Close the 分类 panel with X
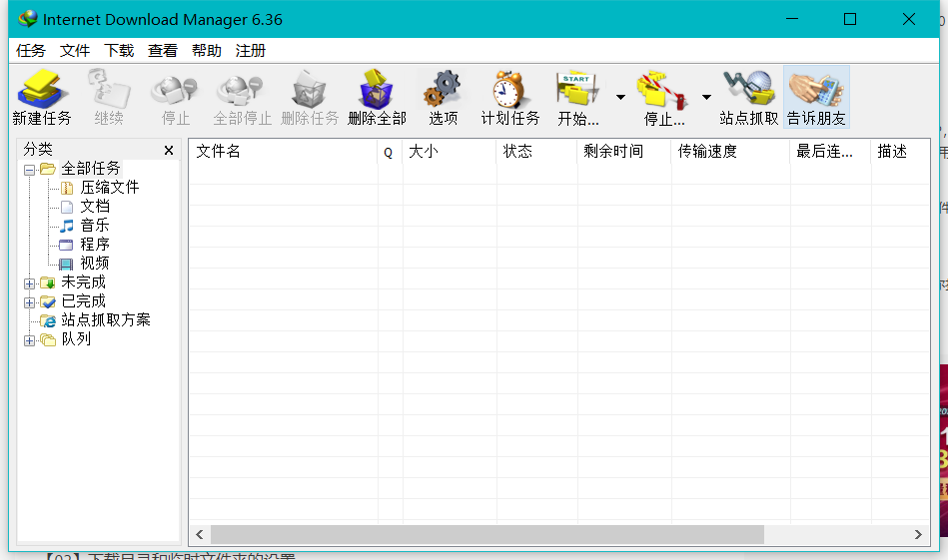This screenshot has width=948, height=560. pos(169,151)
